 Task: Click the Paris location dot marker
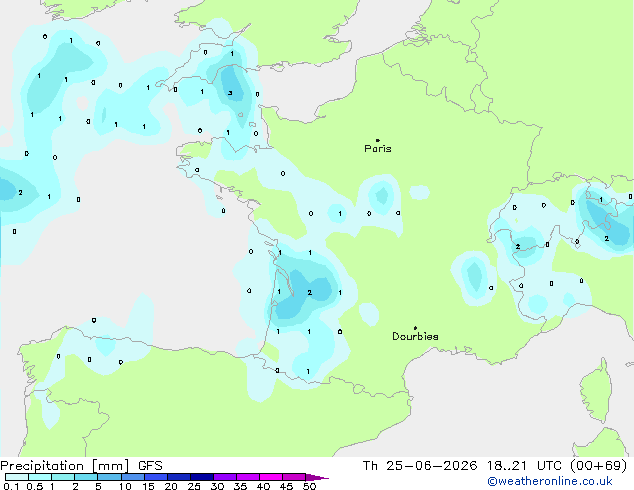click(378, 140)
